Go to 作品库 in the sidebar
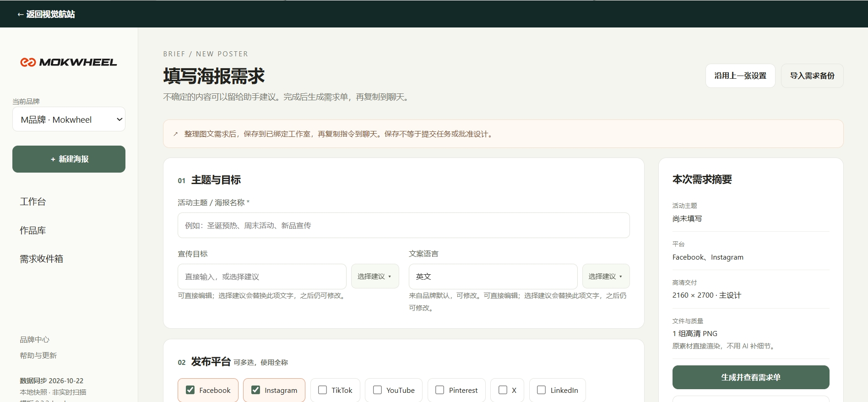The image size is (868, 402). point(33,230)
